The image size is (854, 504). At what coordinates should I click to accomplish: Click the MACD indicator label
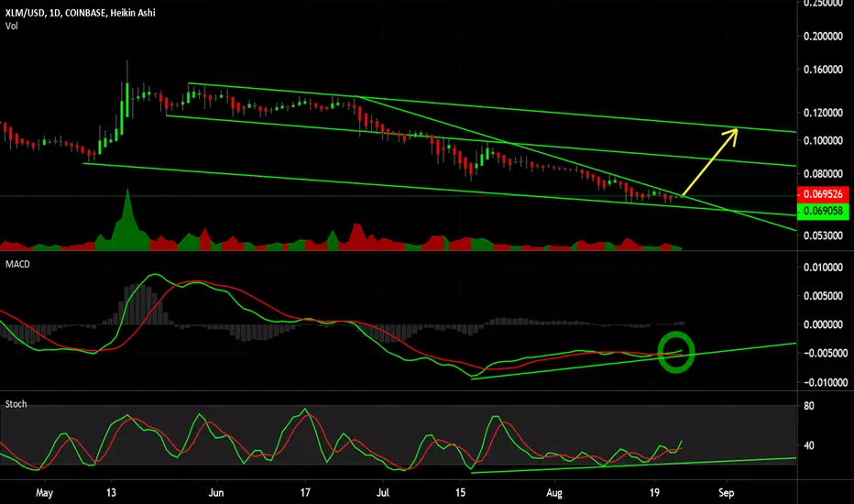[17, 264]
